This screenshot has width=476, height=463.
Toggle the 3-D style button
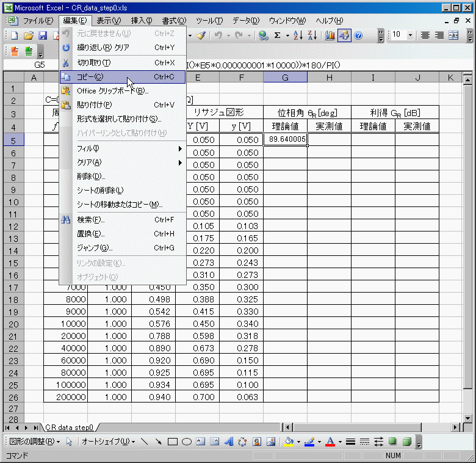[407, 442]
